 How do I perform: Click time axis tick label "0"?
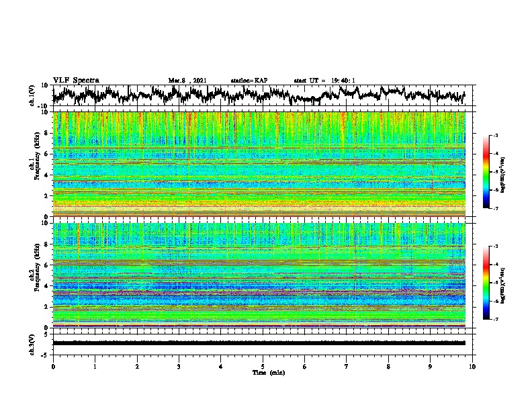[53, 367]
